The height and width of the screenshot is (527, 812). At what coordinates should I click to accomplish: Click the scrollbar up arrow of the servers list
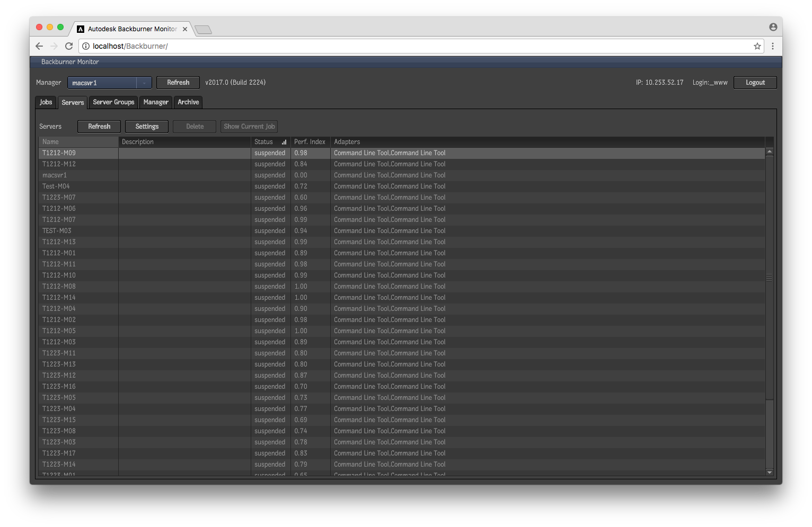[x=770, y=151]
